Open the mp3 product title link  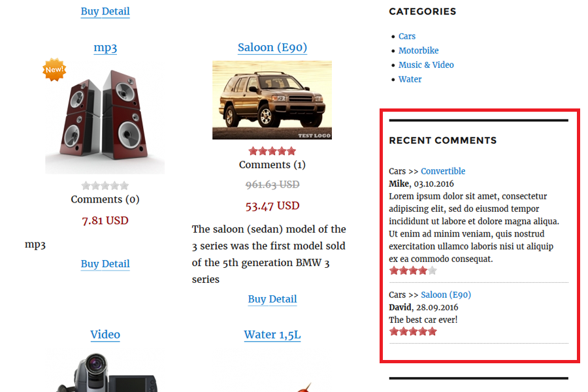tap(105, 47)
